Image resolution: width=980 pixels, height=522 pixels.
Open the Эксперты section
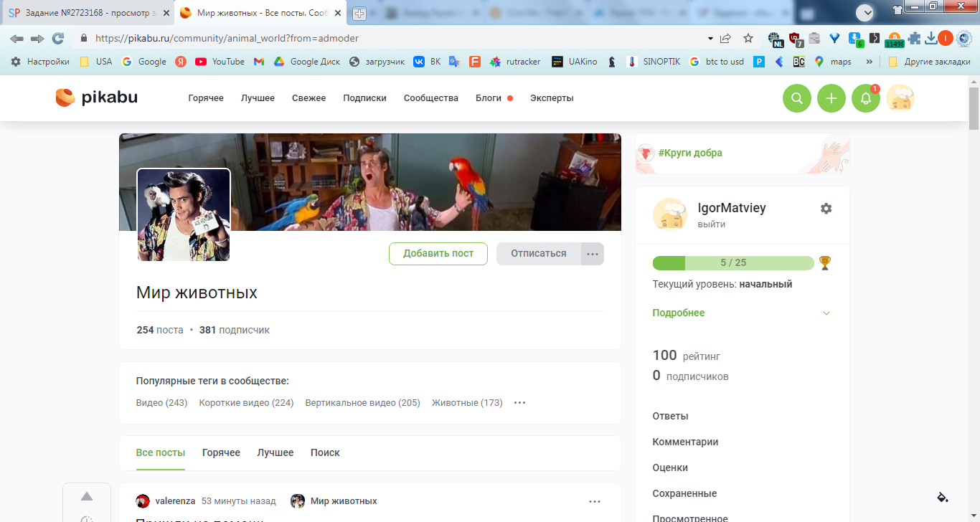(x=552, y=98)
